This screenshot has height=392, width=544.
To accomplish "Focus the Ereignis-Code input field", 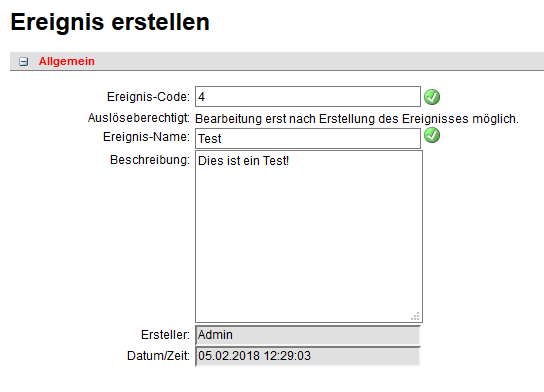I will (308, 96).
